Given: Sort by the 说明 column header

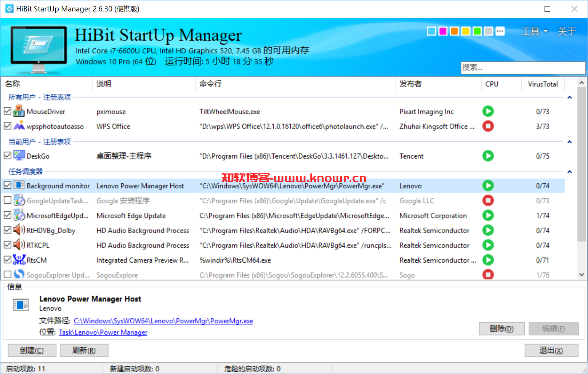Looking at the screenshot, I should pyautogui.click(x=144, y=84).
